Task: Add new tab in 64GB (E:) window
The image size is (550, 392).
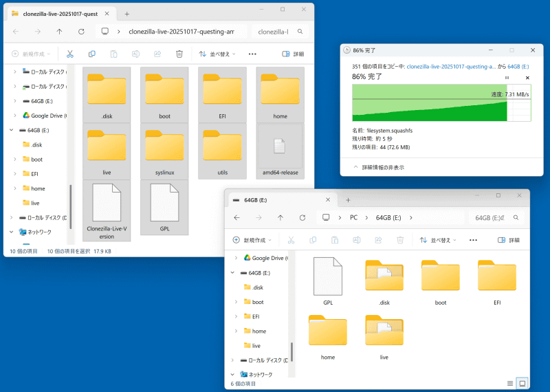Action: [348, 200]
